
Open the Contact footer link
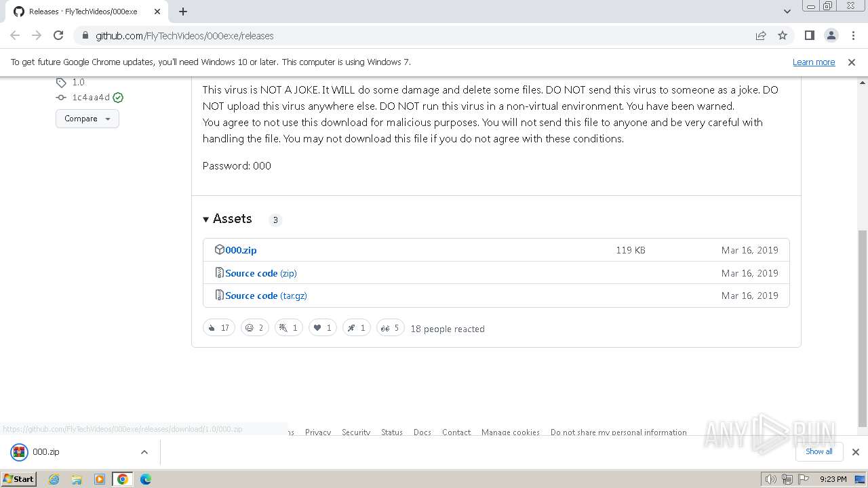456,432
